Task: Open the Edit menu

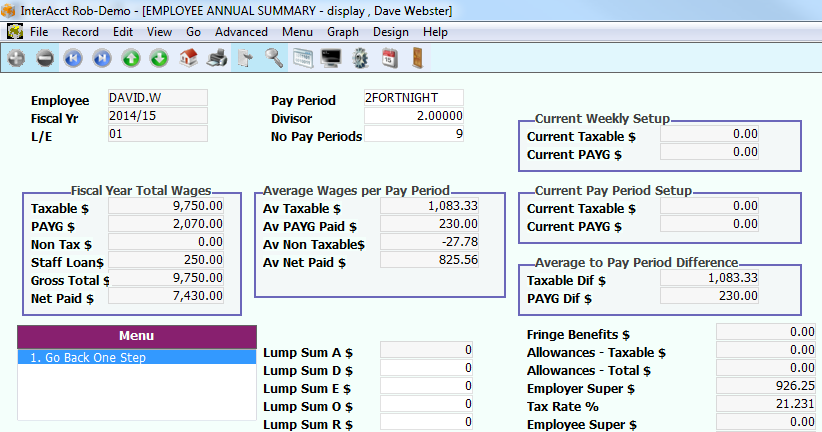Action: [123, 32]
